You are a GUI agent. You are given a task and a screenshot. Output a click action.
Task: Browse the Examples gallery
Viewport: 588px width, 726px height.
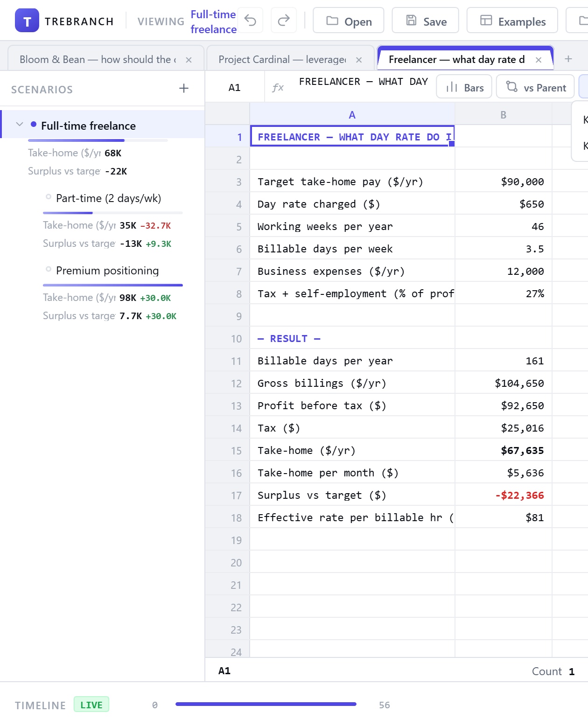point(512,20)
